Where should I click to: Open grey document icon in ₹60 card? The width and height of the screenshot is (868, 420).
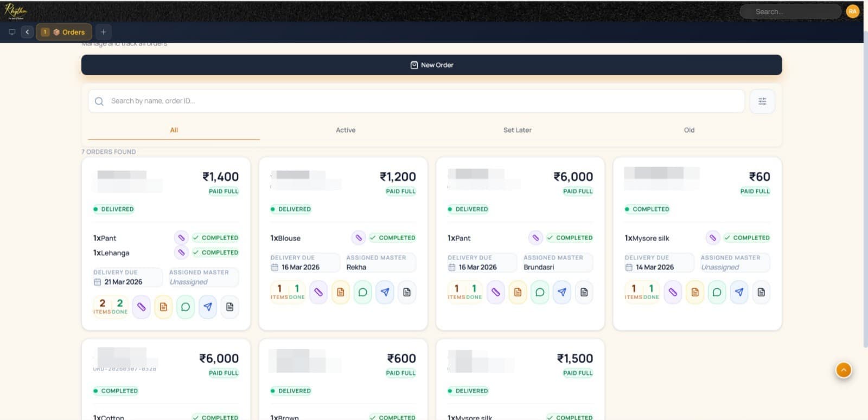761,293
